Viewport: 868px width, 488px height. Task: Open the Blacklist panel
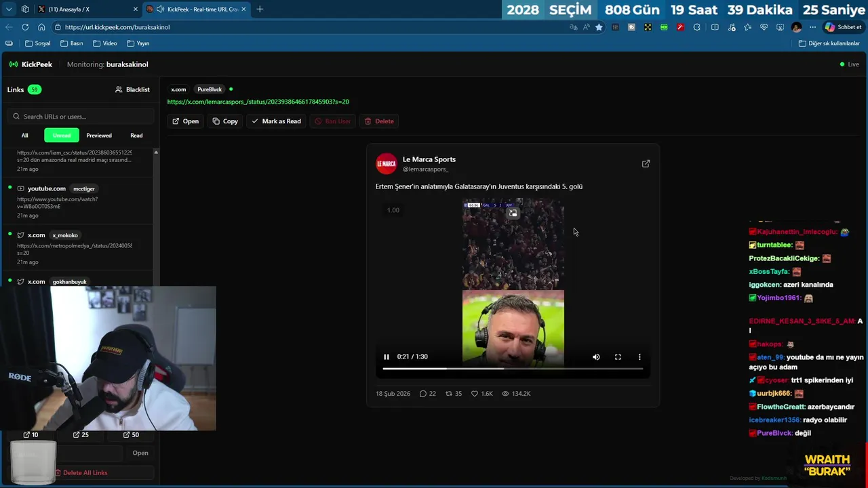point(132,89)
